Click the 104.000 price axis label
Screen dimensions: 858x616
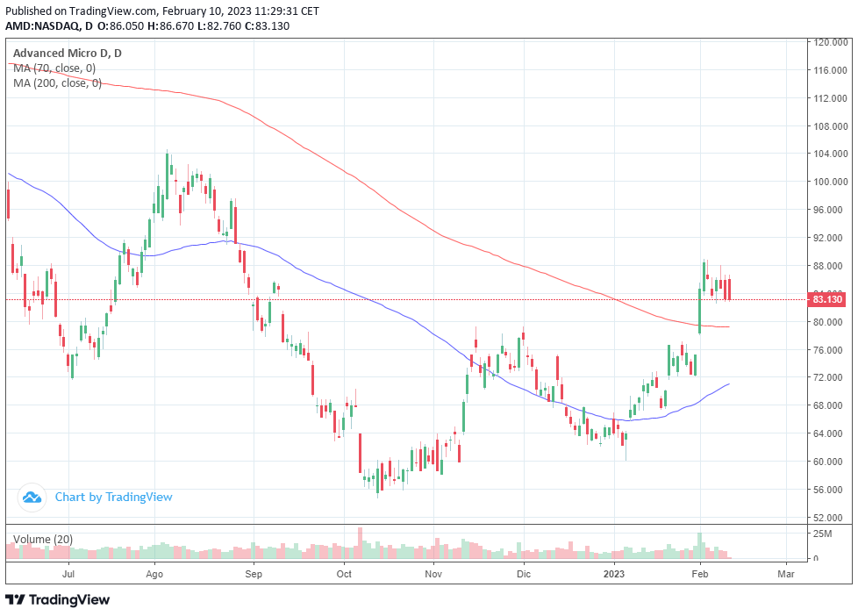[831, 154]
